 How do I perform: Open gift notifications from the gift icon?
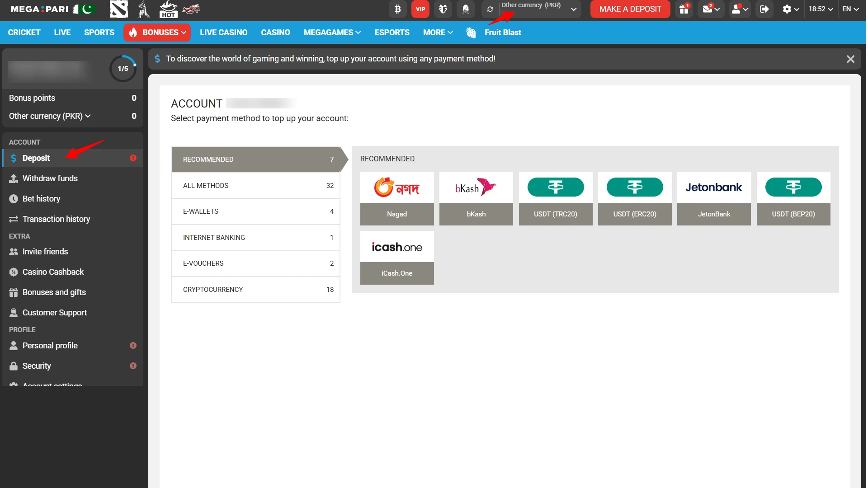[684, 9]
